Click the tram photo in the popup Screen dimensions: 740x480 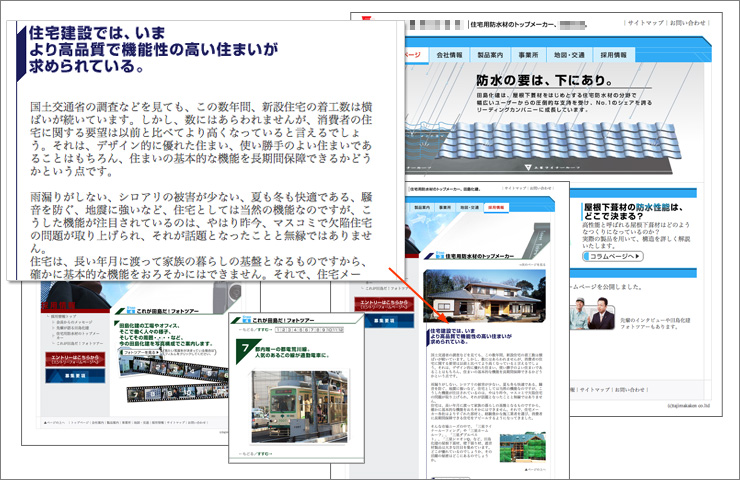tap(299, 407)
